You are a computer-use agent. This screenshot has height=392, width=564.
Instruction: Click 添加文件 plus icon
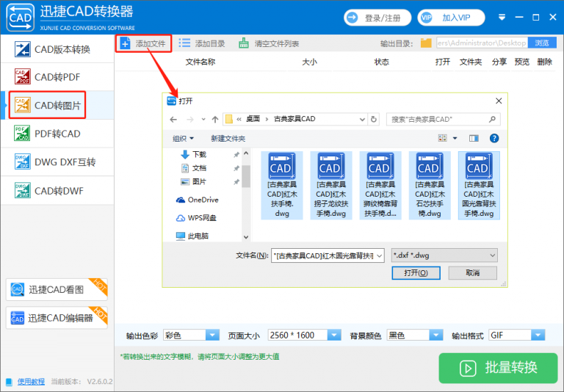pos(125,43)
